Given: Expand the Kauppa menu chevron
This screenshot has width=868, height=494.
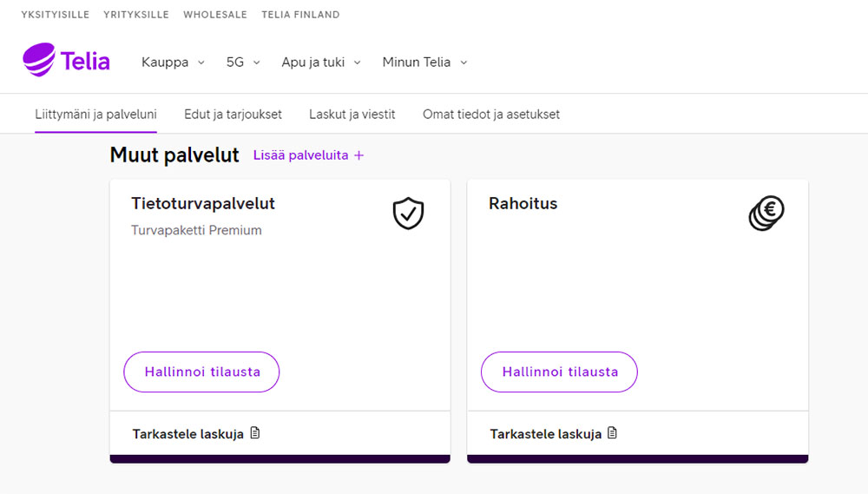Looking at the screenshot, I should pos(201,63).
